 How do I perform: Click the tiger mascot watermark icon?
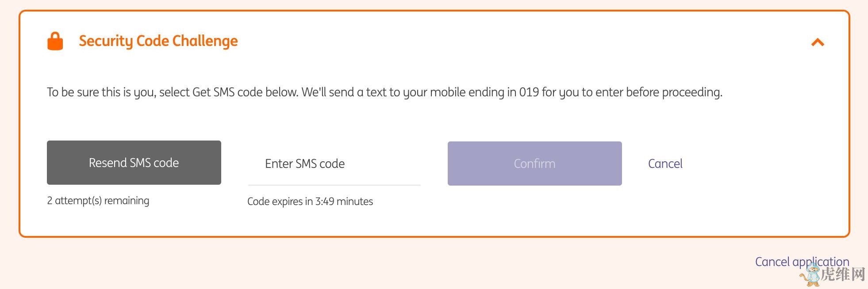pyautogui.click(x=811, y=275)
